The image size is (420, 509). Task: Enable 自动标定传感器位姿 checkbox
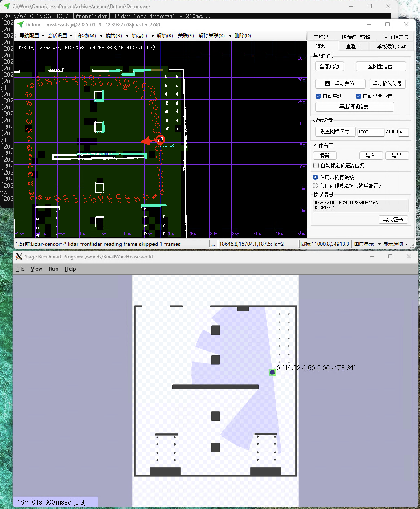(x=316, y=166)
